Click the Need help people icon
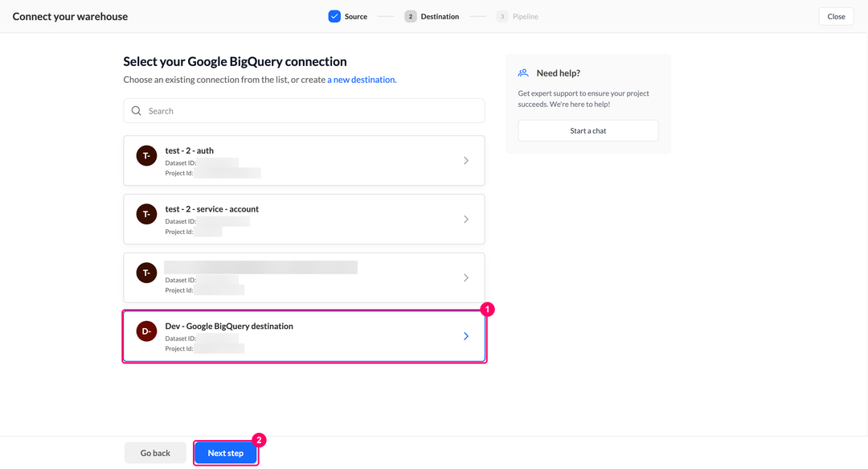This screenshot has width=868, height=469. pos(523,73)
